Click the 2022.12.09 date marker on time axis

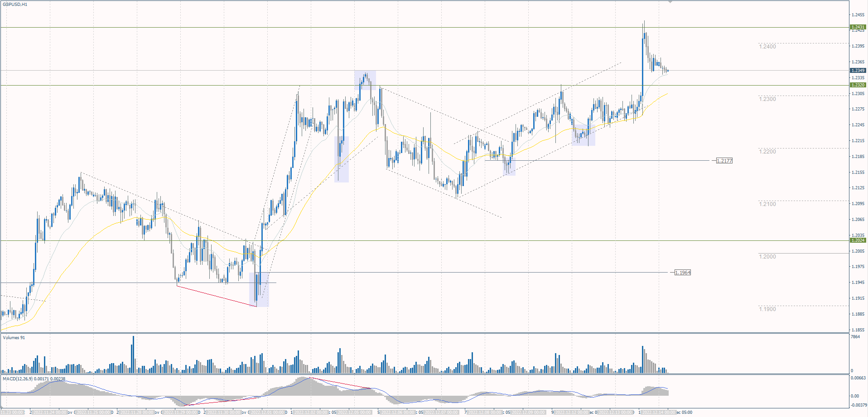pos(528,412)
